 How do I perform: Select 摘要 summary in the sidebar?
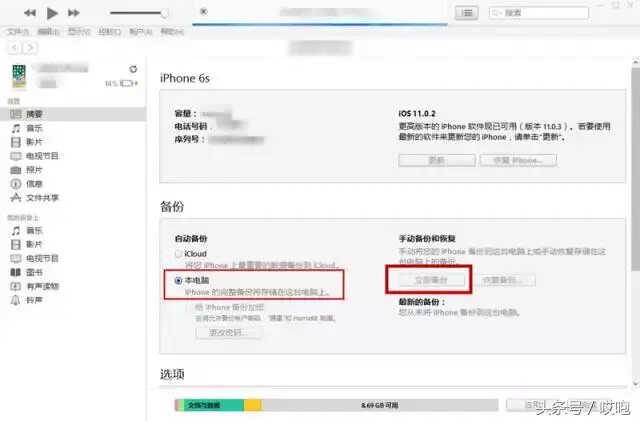click(x=73, y=114)
